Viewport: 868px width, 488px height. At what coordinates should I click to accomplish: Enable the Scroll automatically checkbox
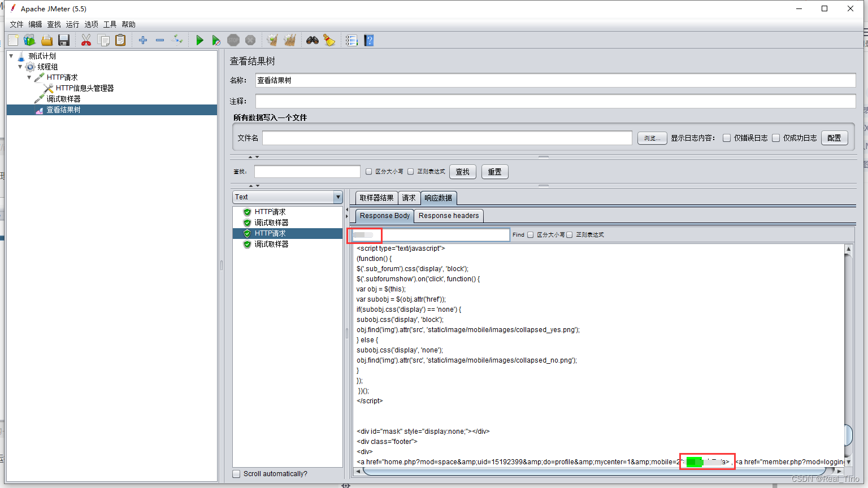coord(236,474)
